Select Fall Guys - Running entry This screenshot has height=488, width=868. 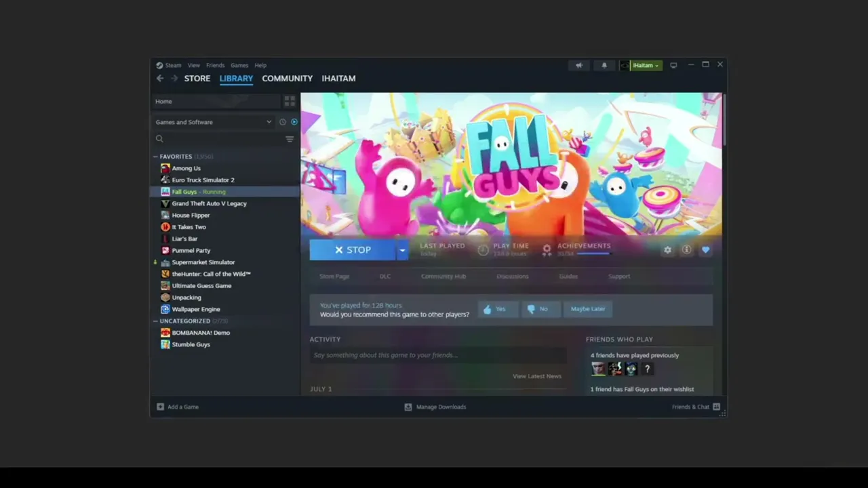(224, 192)
